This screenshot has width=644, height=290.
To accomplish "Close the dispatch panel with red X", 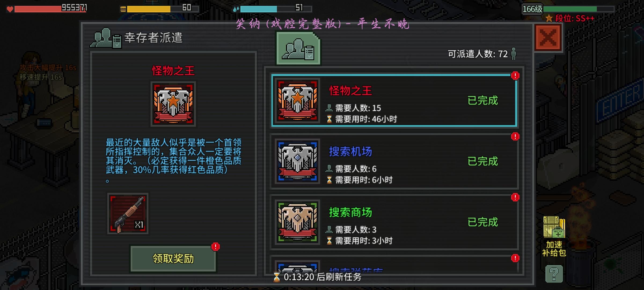I will (x=548, y=37).
